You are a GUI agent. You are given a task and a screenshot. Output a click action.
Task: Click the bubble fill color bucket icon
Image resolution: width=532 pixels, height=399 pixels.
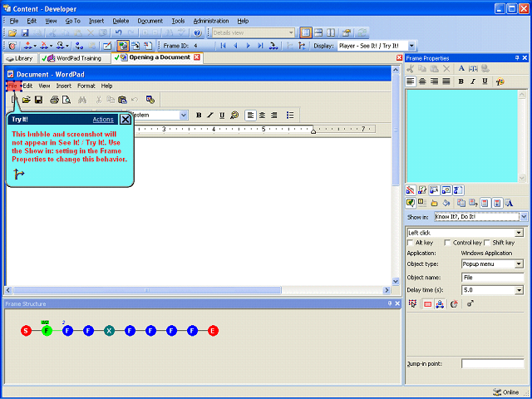(x=446, y=203)
